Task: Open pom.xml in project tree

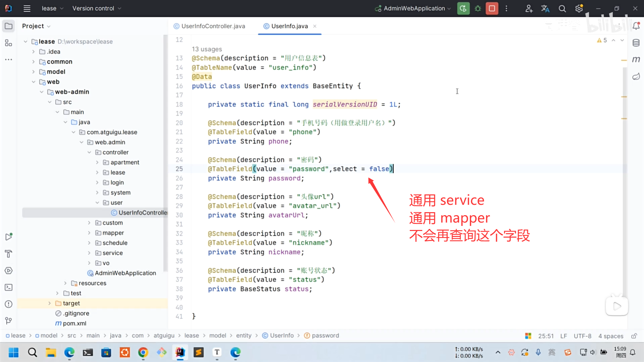Action: [74, 323]
